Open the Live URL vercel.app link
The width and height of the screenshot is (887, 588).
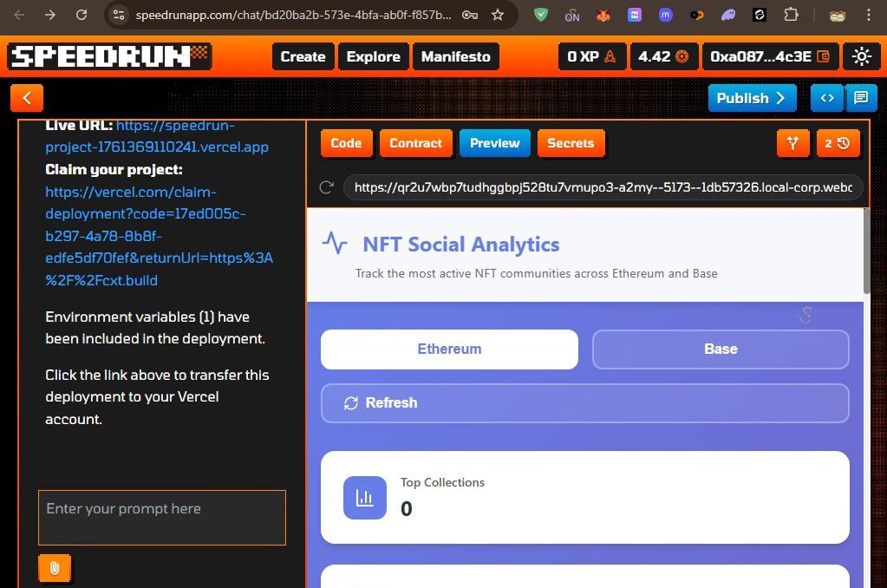tap(157, 136)
